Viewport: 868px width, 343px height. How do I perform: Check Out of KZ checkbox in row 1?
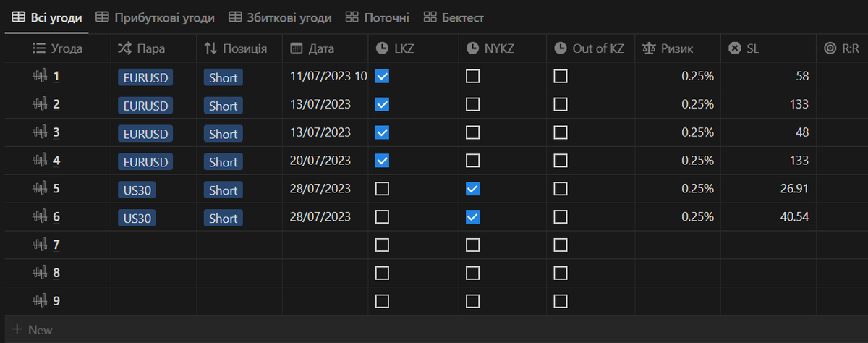click(561, 76)
